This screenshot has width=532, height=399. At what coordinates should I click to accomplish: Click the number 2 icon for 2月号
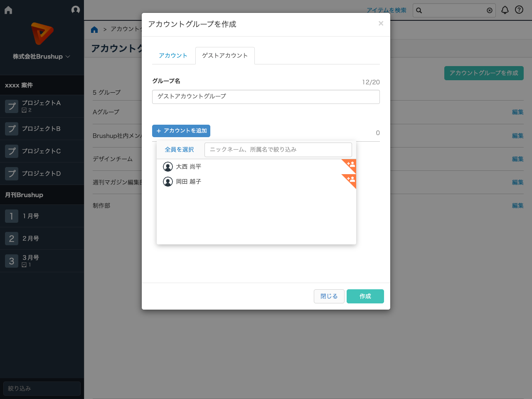[12, 239]
